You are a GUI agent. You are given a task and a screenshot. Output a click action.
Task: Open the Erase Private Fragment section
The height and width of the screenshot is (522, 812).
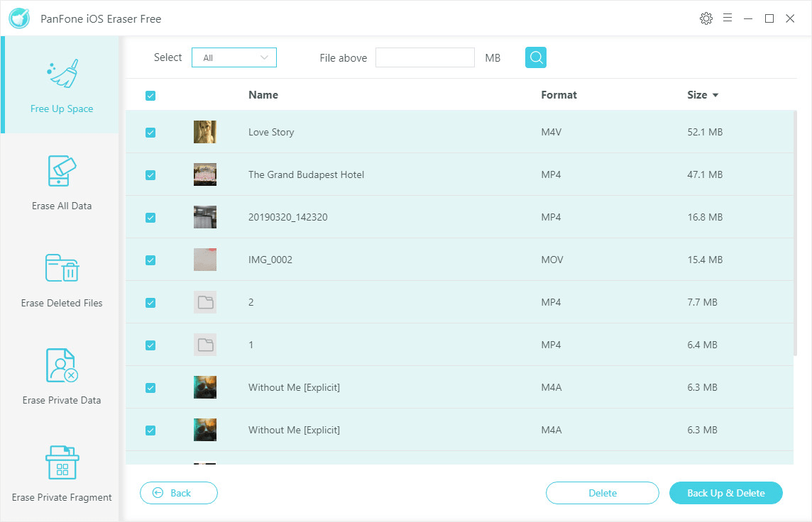pos(61,474)
